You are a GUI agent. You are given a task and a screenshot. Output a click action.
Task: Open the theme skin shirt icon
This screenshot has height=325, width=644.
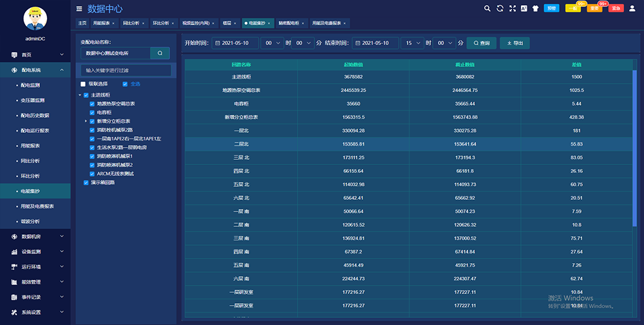[535, 8]
